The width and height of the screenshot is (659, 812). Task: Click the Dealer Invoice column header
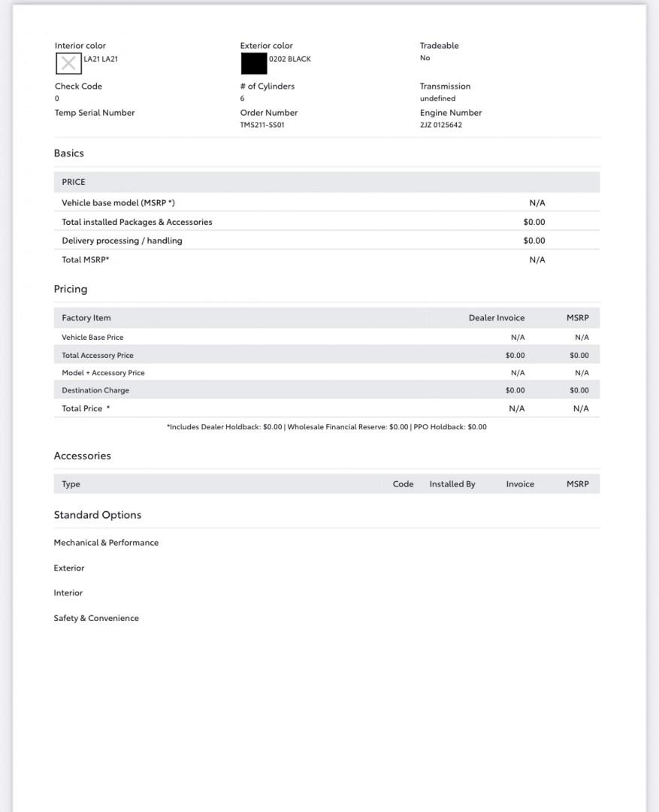[497, 318]
